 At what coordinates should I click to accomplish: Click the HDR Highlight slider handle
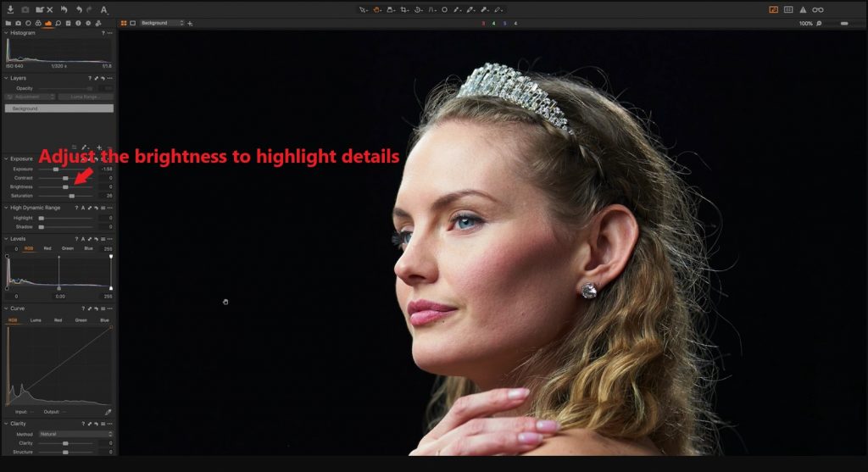(42, 218)
